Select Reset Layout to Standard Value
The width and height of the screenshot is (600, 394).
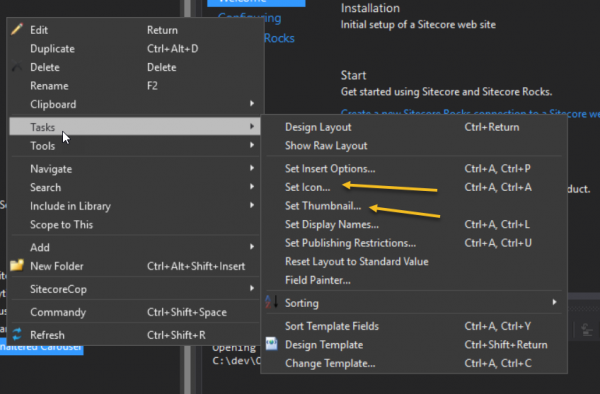click(414, 261)
